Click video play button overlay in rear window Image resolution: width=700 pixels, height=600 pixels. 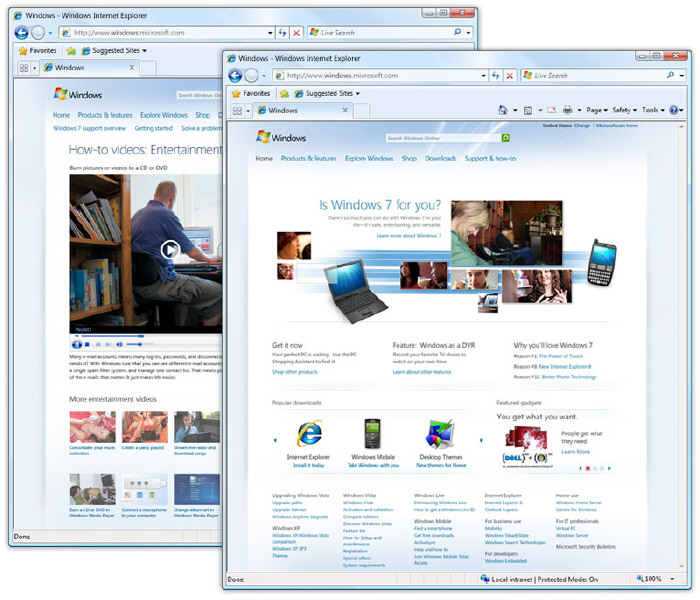170,250
